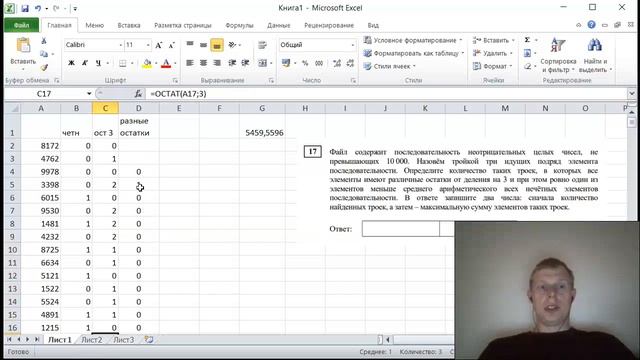Toggle Bold (Ж) formatting

coord(71,63)
